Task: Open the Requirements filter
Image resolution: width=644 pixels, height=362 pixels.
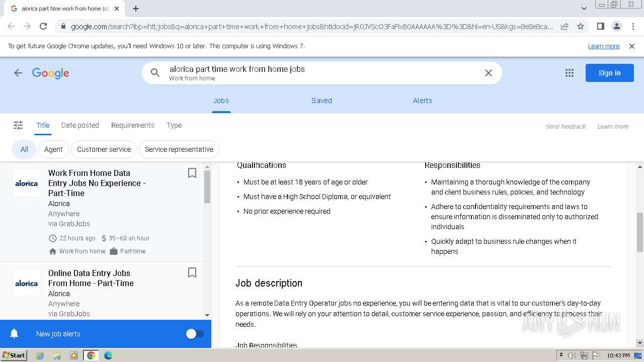Action: click(133, 125)
